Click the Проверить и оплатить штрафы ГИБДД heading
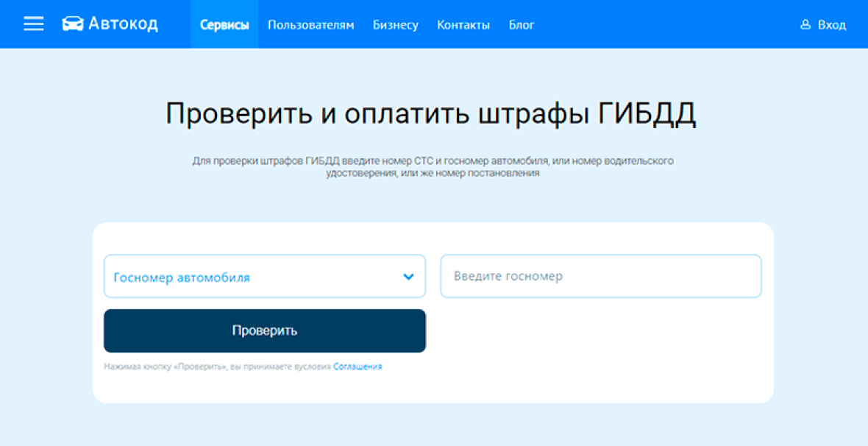Screen dimensions: 868x446 pyautogui.click(x=430, y=114)
